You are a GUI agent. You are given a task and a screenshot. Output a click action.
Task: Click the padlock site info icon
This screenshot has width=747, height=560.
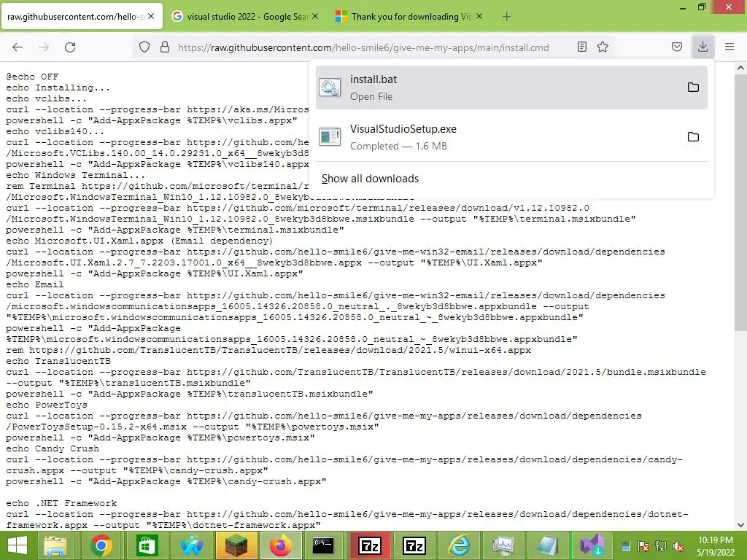coord(165,47)
